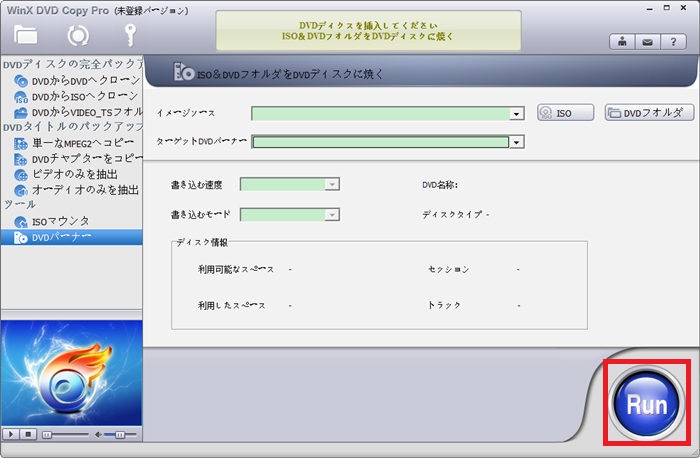Click the トラック label
Image resolution: width=700 pixels, height=458 pixels.
coord(444,305)
